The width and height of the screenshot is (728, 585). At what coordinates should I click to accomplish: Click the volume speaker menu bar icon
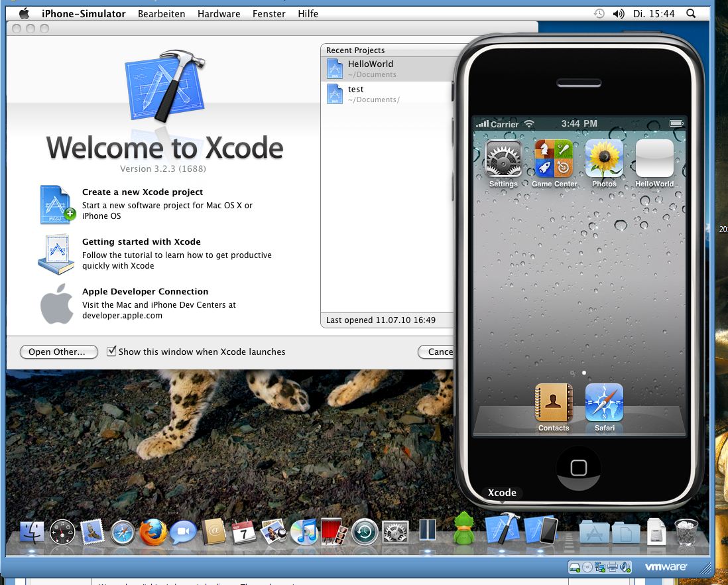pyautogui.click(x=619, y=13)
